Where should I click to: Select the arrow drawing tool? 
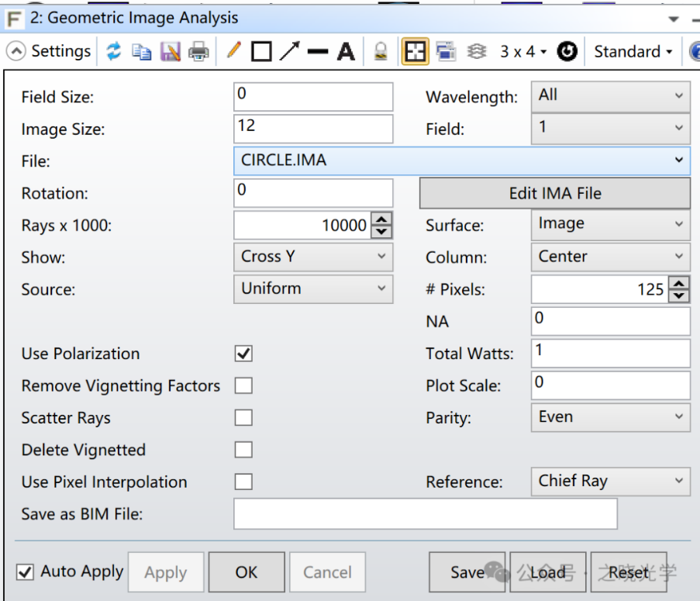coord(289,52)
